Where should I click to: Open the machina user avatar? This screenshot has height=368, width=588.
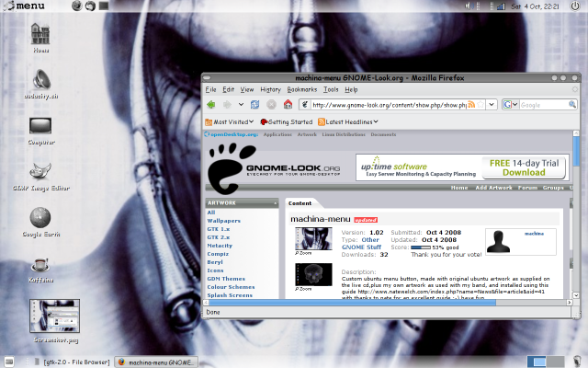point(498,242)
